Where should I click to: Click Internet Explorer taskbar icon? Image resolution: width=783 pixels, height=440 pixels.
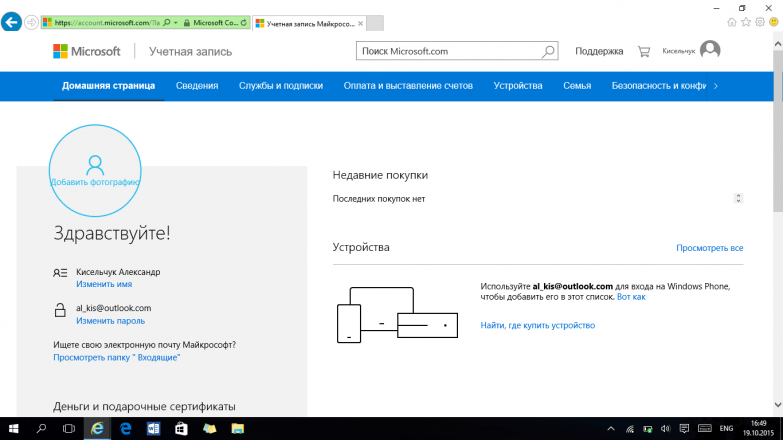coord(97,429)
